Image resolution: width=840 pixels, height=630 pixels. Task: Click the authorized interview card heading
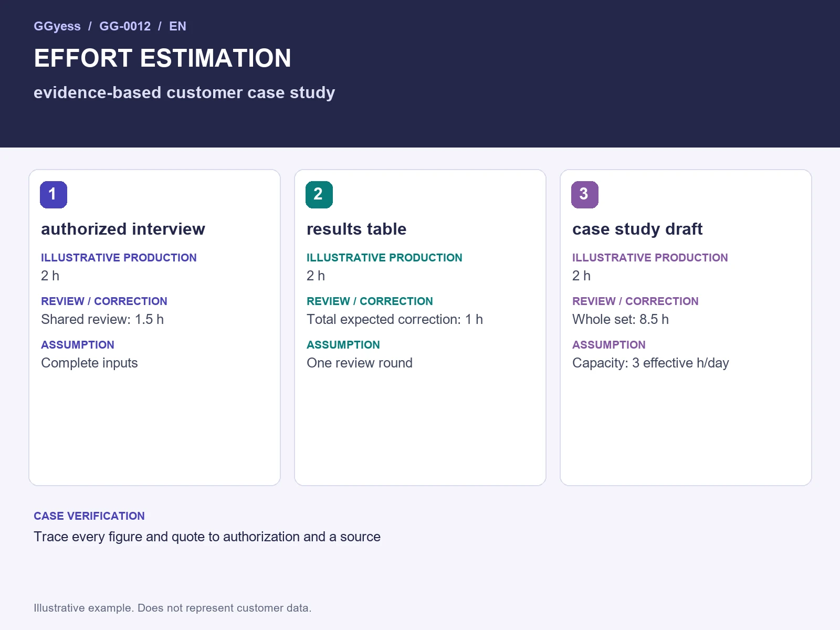123,229
